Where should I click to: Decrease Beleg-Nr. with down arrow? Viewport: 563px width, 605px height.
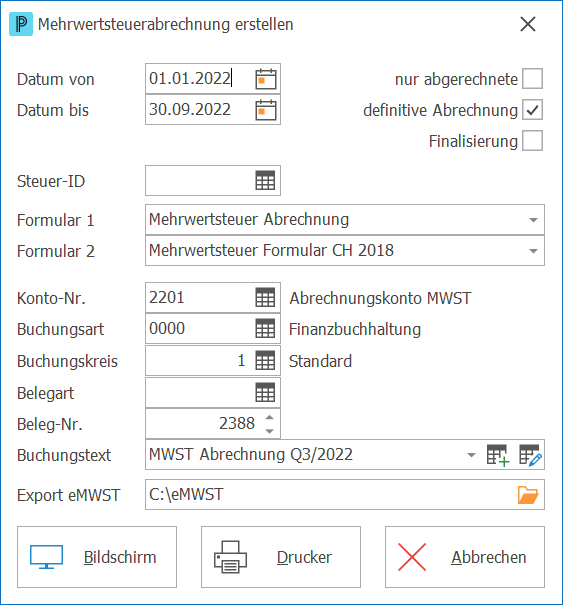[x=270, y=431]
